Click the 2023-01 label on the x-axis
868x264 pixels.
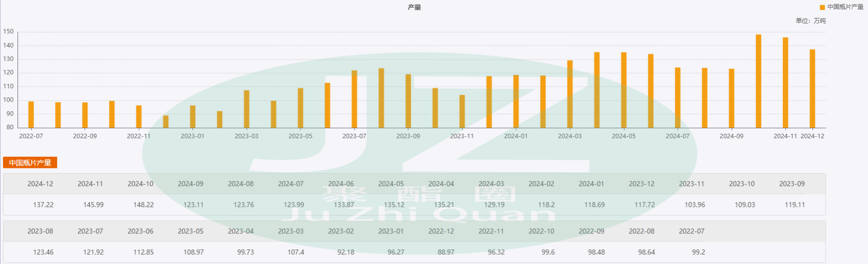tap(192, 136)
